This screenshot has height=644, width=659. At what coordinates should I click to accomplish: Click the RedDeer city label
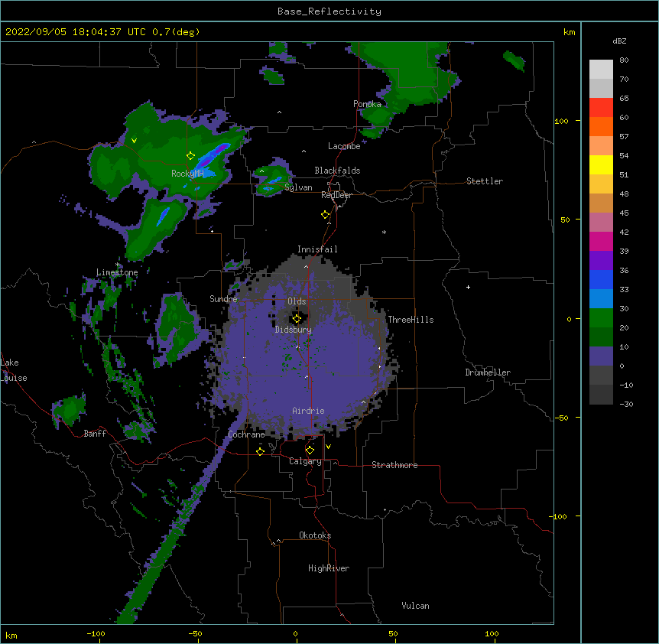(336, 195)
